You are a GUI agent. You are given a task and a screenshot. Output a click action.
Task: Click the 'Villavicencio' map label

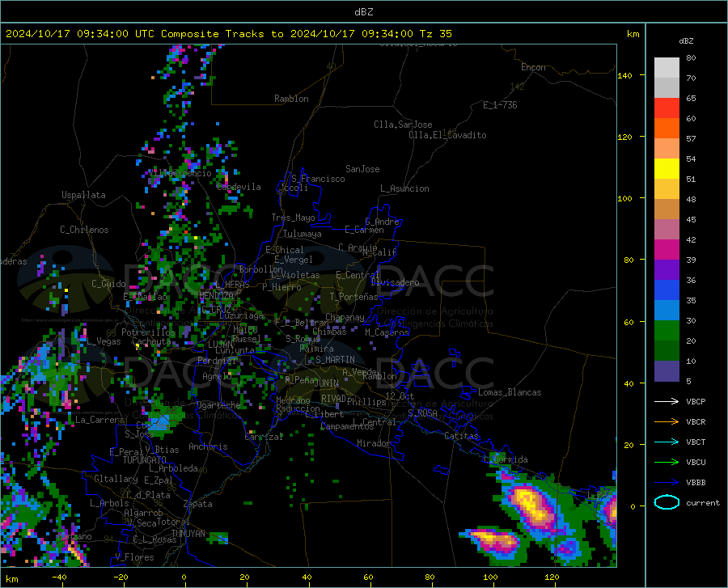(180, 173)
